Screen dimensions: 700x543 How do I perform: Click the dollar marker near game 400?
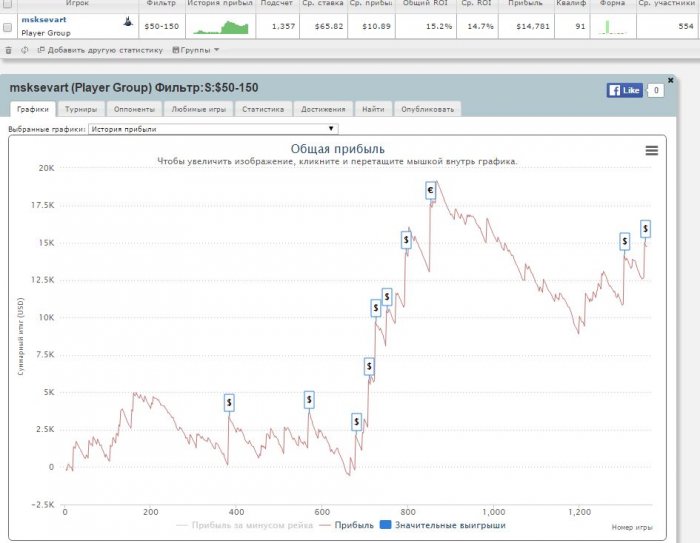[x=229, y=402]
